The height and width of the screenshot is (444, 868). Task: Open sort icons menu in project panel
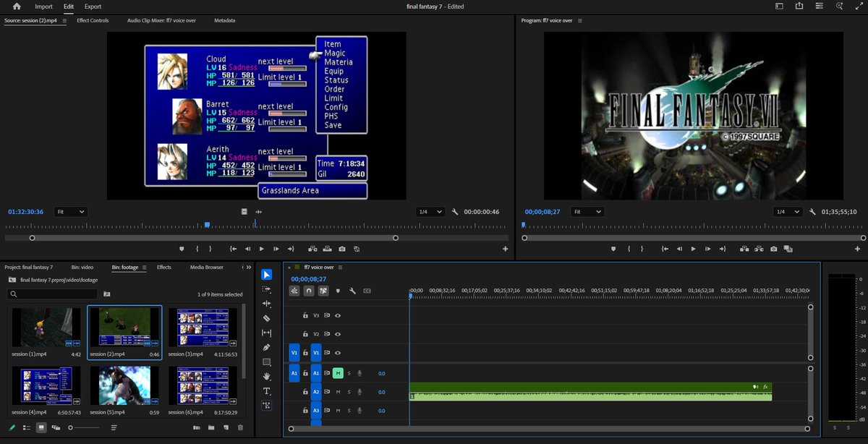pos(114,427)
